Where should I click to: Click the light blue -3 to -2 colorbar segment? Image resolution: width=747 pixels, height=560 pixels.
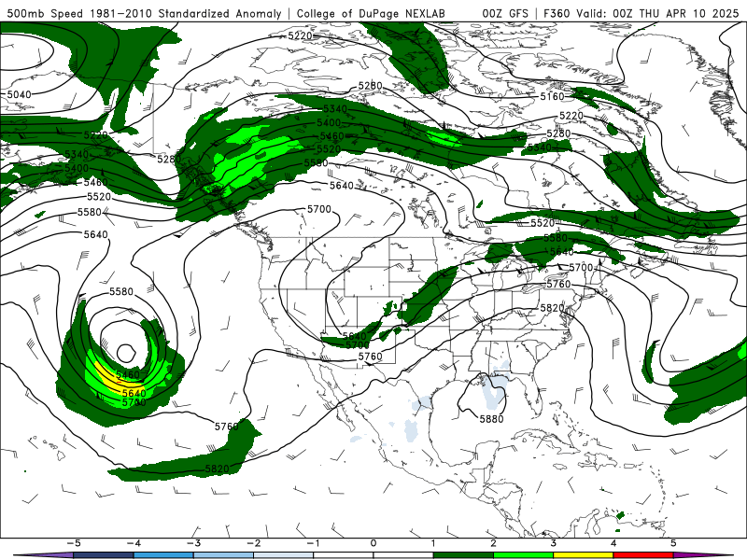coord(223,555)
